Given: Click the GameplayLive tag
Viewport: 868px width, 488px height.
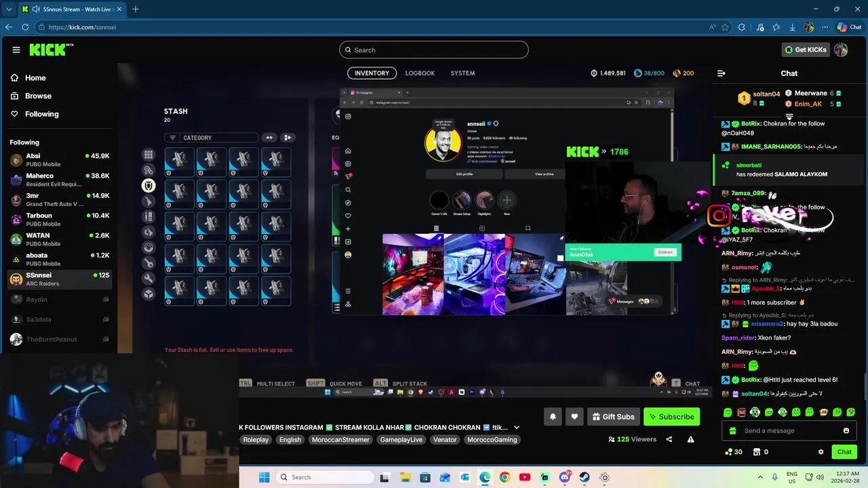Looking at the screenshot, I should [x=401, y=440].
